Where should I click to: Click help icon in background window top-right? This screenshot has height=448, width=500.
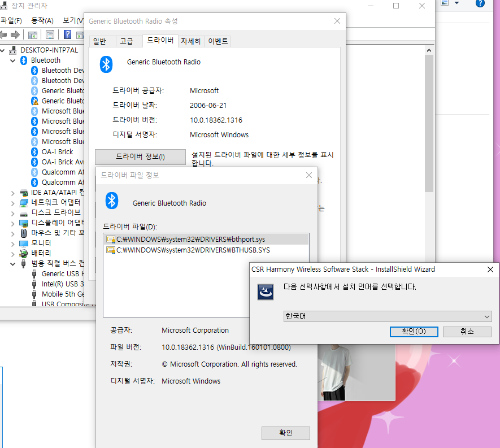[480, 3]
